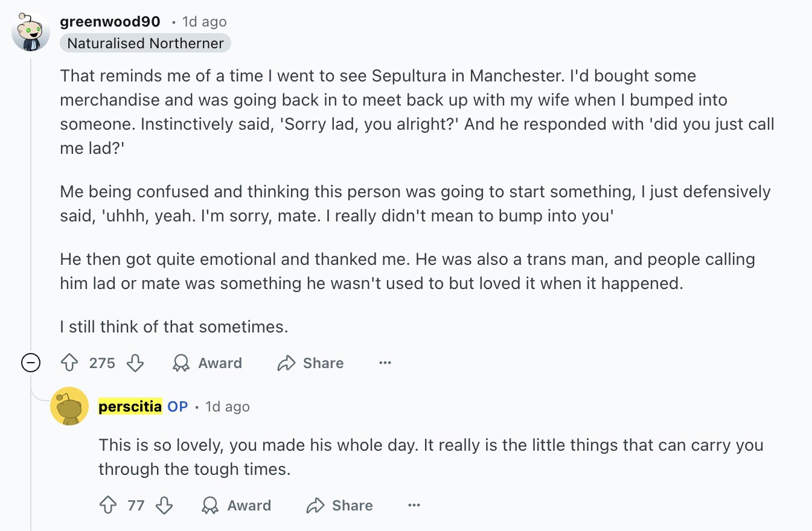Share greenwood90's comment
This screenshot has height=531, width=812.
(x=310, y=363)
